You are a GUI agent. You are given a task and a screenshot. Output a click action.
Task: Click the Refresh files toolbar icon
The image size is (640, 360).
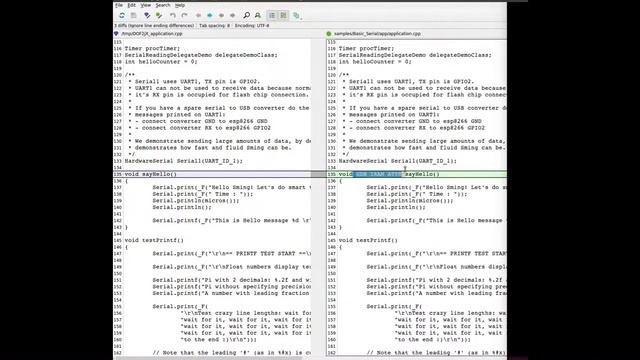point(122,16)
